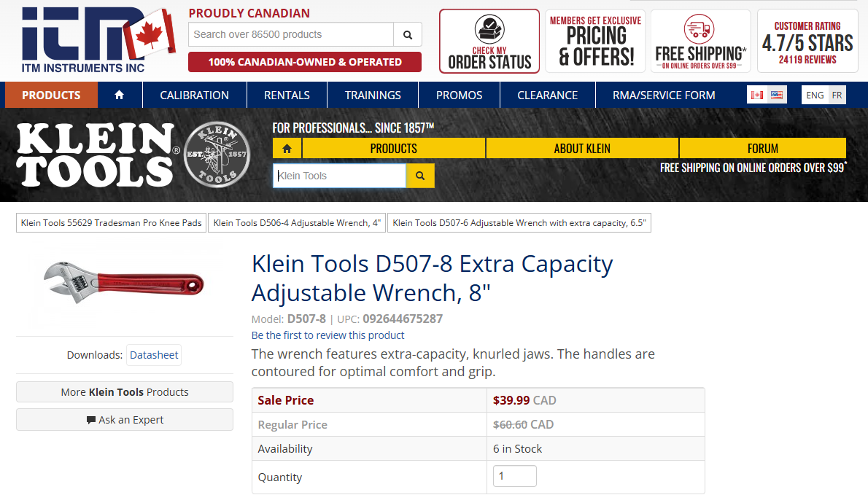Click the Members Get Exclusive Pricing badge

594,40
